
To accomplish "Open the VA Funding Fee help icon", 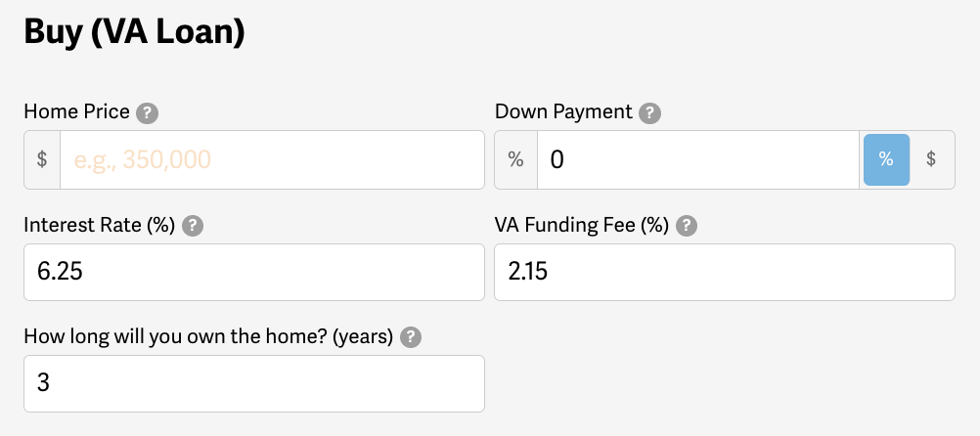I will pyautogui.click(x=688, y=226).
